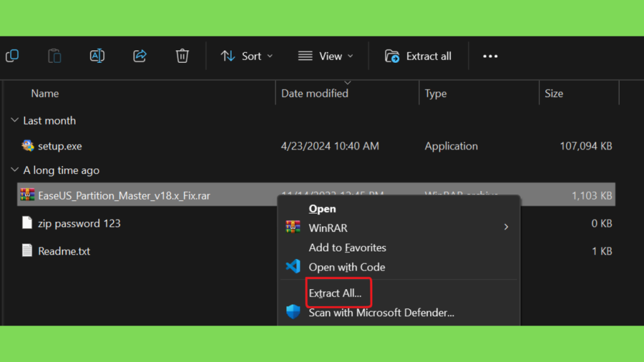Click the Readme.txt document icon
644x362 pixels.
(x=27, y=250)
